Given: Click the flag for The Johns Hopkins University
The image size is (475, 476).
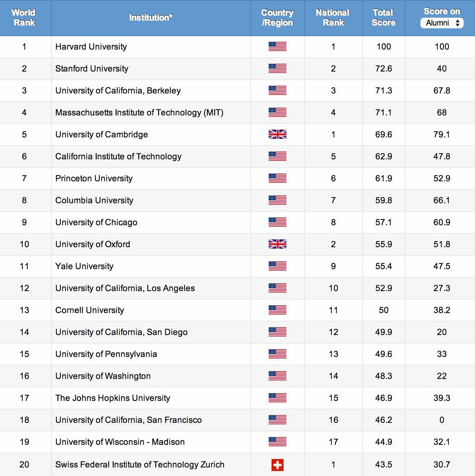Looking at the screenshot, I should point(278,398).
